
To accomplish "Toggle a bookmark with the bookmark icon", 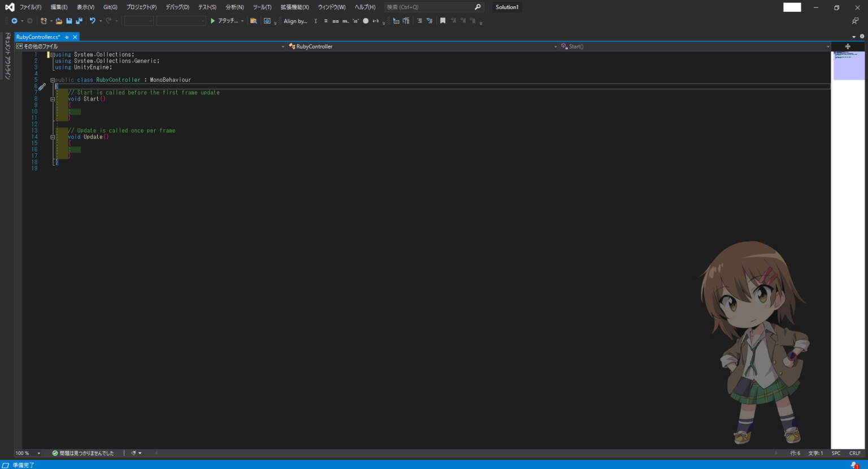I will pyautogui.click(x=442, y=21).
